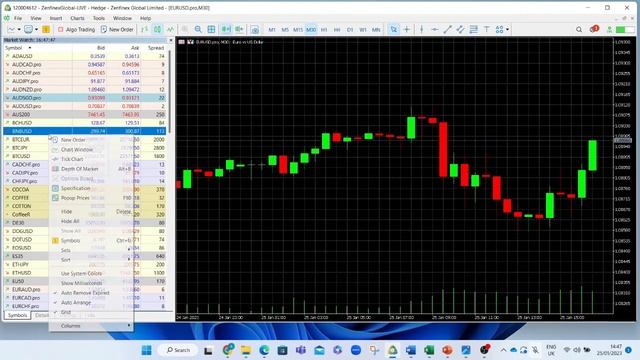Open Windows Start button on taskbar
Image resolution: width=640 pixels, height=360 pixels.
coord(146,350)
